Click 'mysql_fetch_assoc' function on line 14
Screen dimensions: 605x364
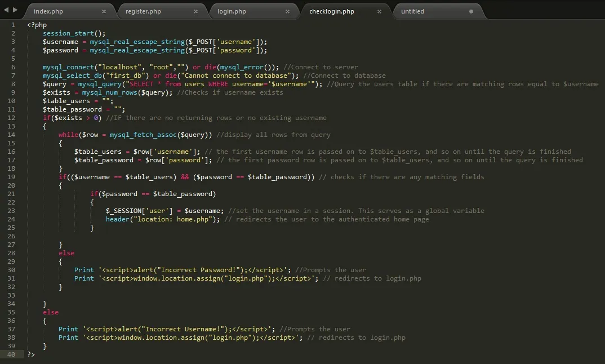pos(143,135)
